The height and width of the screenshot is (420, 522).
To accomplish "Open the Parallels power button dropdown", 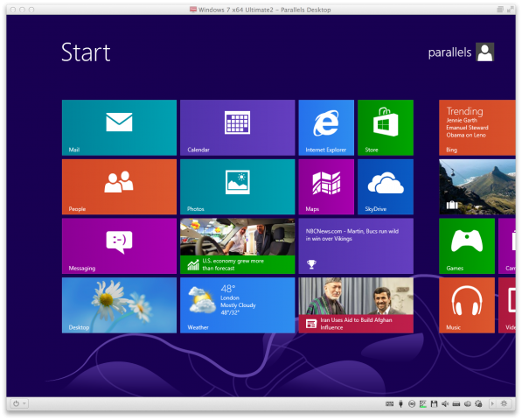I will 19,403.
